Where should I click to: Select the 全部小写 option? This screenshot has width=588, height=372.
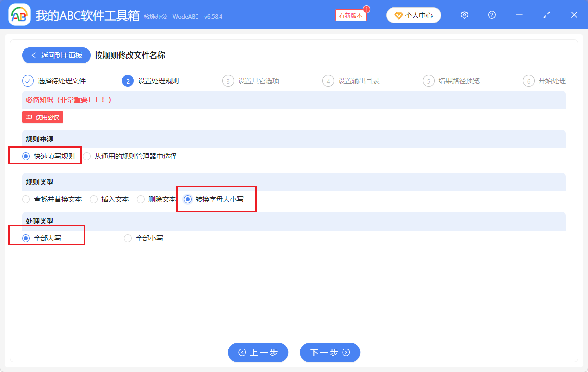127,238
